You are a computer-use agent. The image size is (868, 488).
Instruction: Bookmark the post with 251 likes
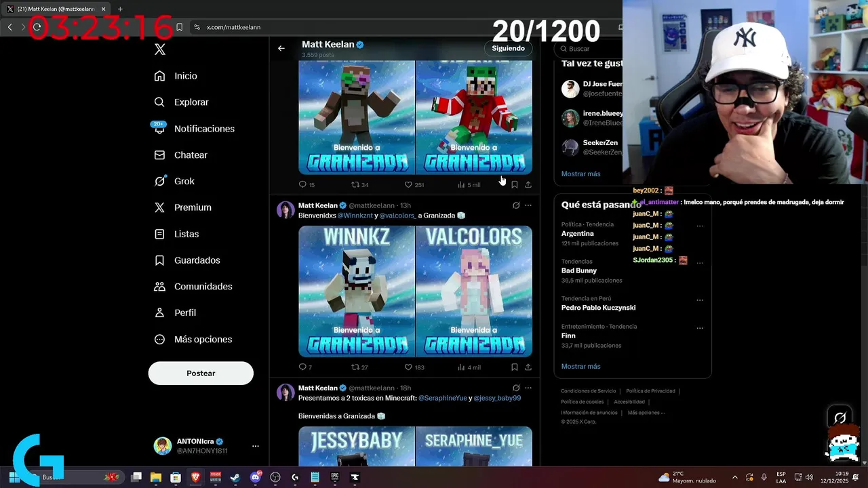(x=515, y=184)
